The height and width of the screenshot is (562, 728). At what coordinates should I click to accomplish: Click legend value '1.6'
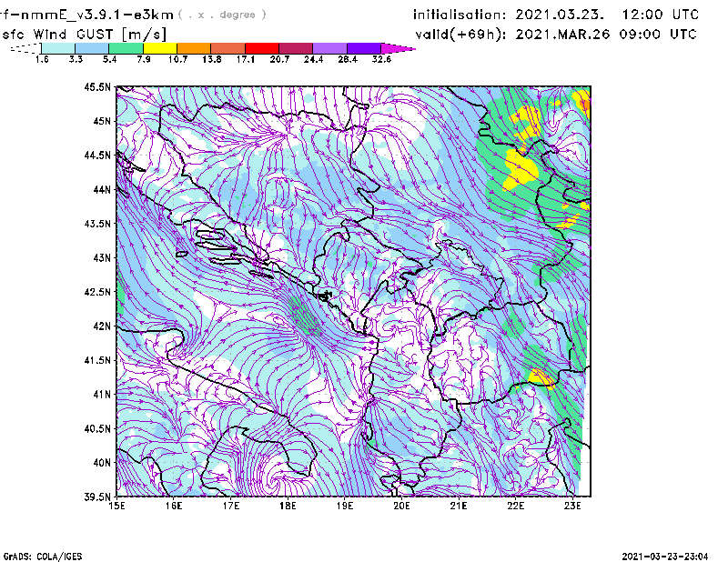42,59
